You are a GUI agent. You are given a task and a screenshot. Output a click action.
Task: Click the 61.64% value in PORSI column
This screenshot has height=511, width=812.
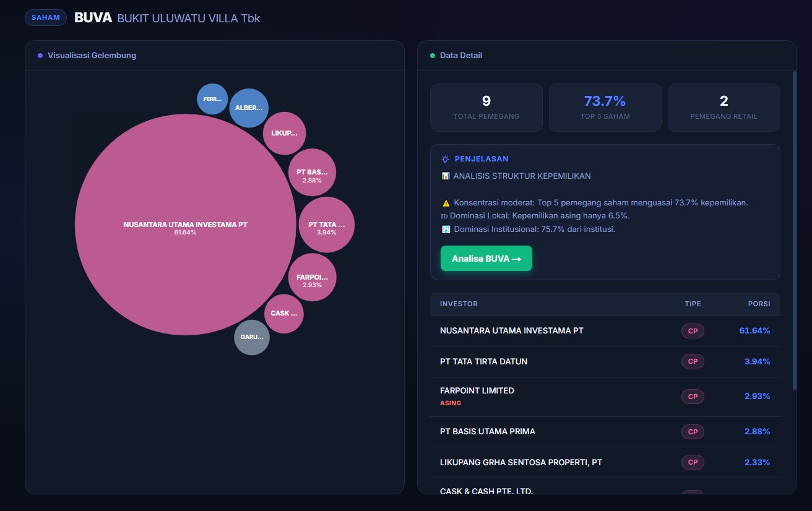point(755,331)
